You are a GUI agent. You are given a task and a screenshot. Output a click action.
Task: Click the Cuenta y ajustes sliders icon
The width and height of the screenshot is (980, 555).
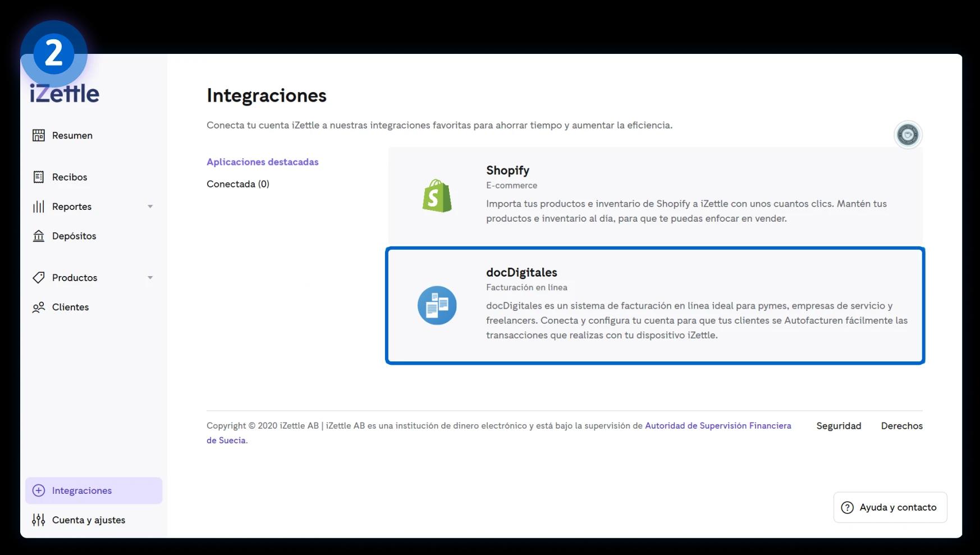coord(39,520)
